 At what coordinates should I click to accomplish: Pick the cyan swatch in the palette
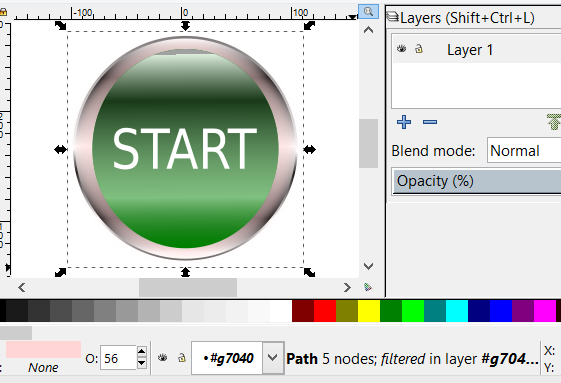(457, 311)
